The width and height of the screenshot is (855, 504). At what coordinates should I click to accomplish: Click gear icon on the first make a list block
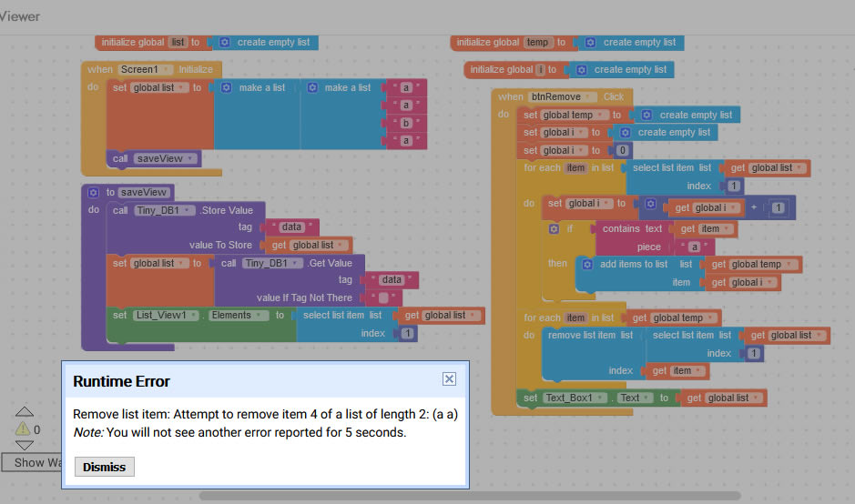click(224, 88)
